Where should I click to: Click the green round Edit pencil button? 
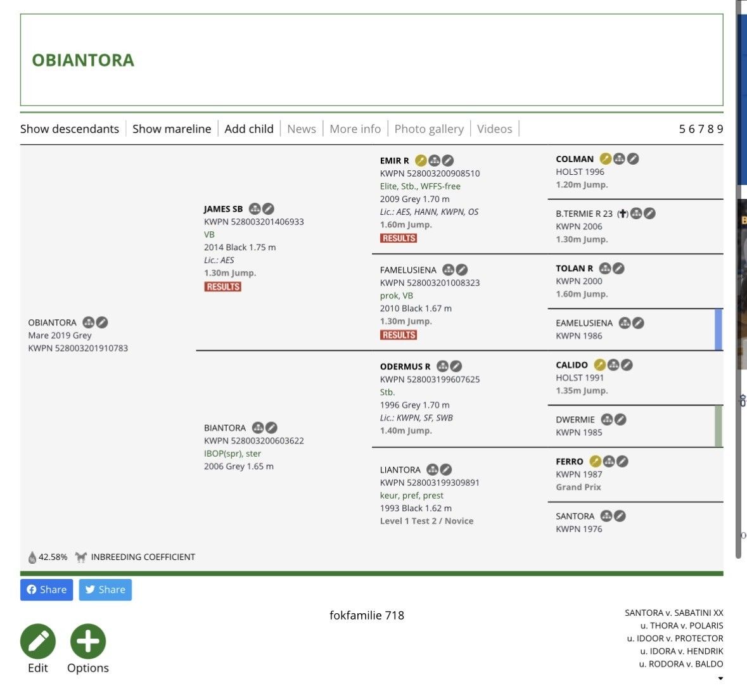click(38, 642)
